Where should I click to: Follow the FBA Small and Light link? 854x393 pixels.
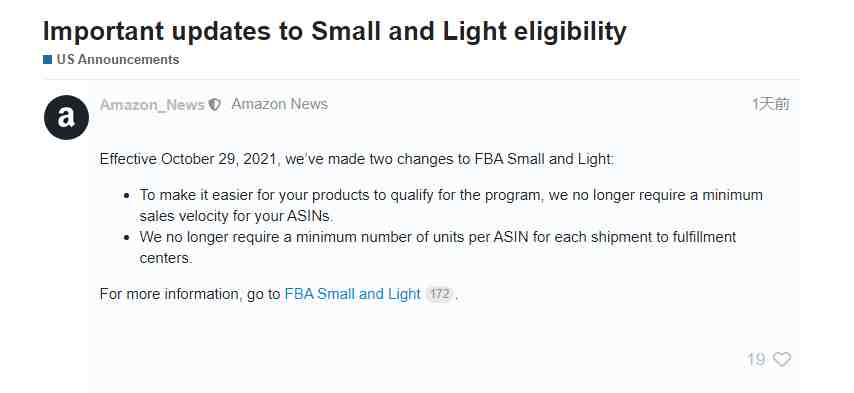click(x=352, y=294)
